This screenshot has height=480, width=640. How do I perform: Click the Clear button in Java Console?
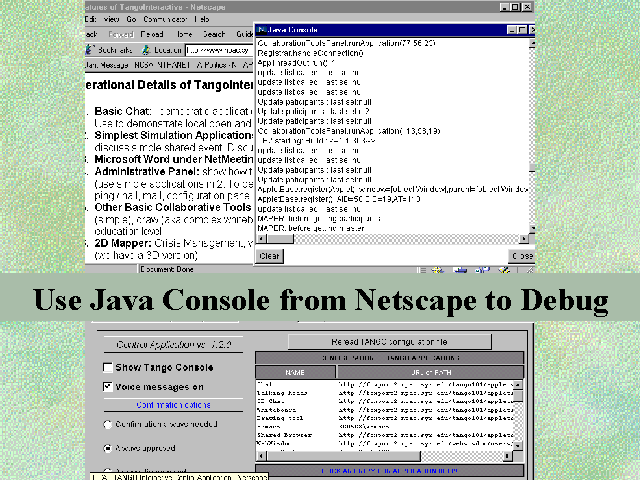[269, 256]
